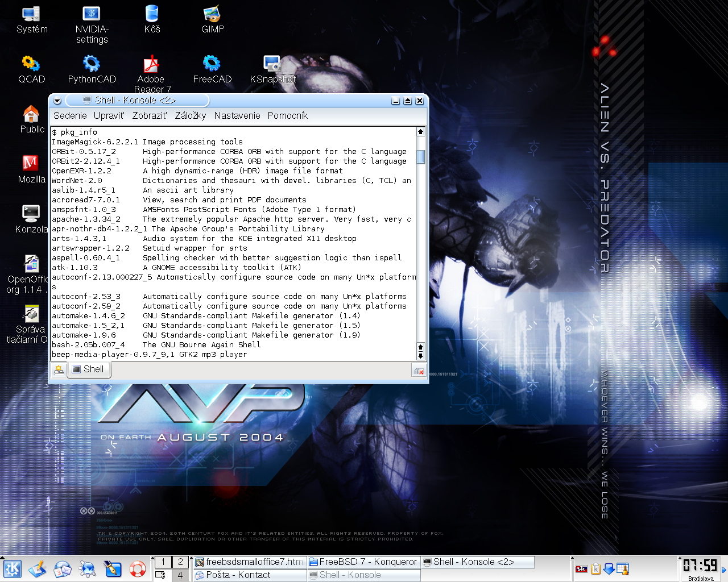
Task: Click the close-session icon in Konsole tab bar
Action: point(419,371)
